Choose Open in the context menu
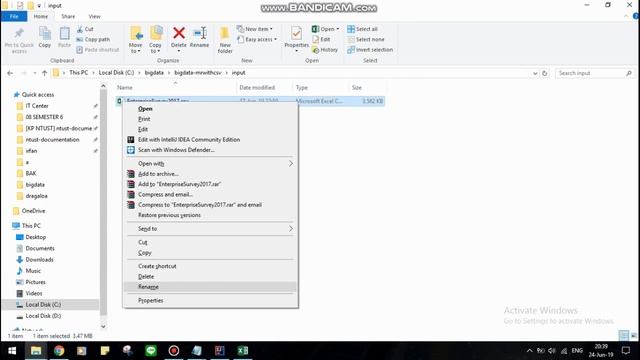Screen dimensions: 640x360 click(210, 109)
